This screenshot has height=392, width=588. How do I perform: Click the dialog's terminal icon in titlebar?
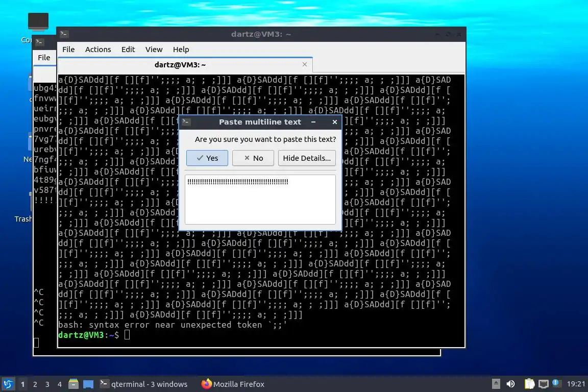(186, 122)
